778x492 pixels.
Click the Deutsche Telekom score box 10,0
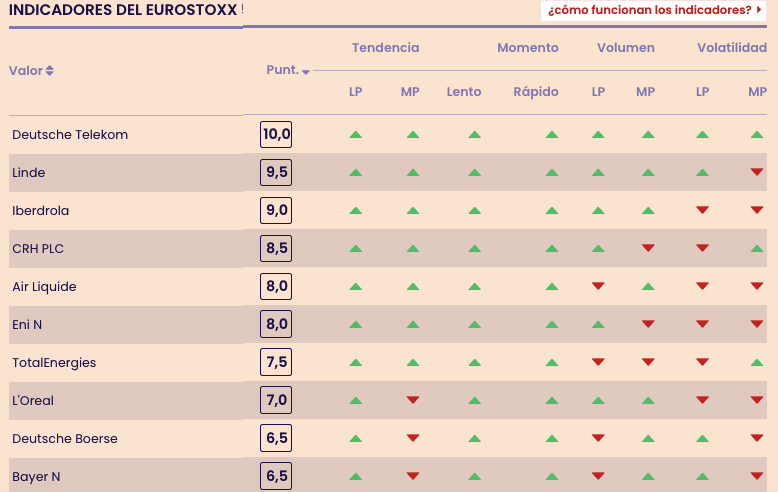coord(276,134)
